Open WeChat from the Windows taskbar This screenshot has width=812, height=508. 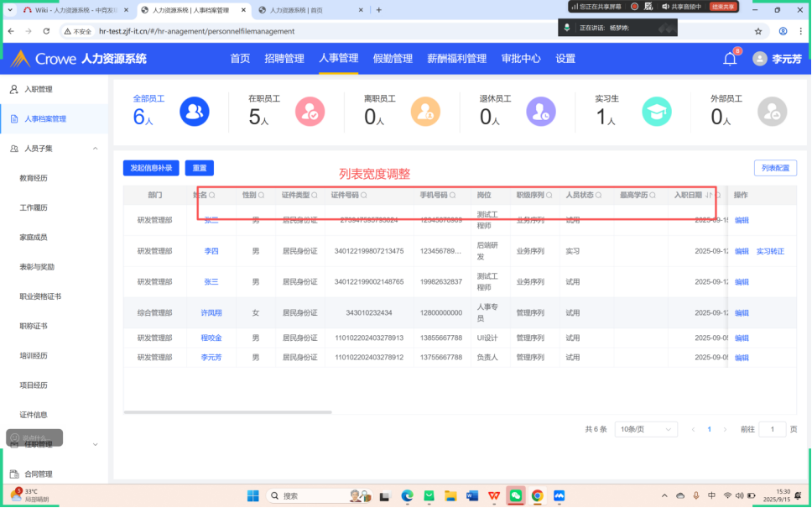[x=516, y=495]
